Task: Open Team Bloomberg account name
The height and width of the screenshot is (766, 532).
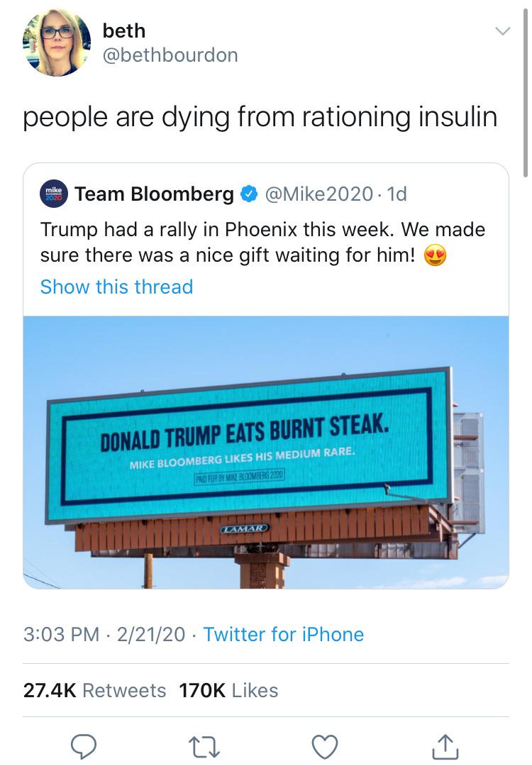Action: pos(154,194)
